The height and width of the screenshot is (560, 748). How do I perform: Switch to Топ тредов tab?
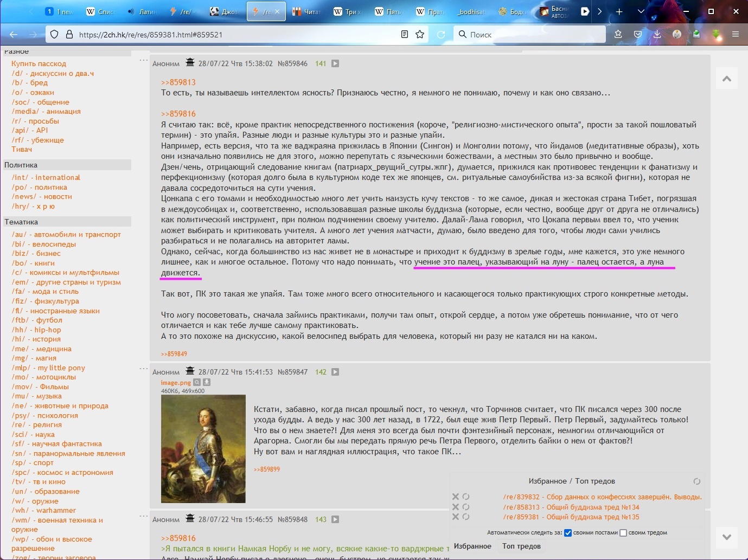tap(521, 546)
